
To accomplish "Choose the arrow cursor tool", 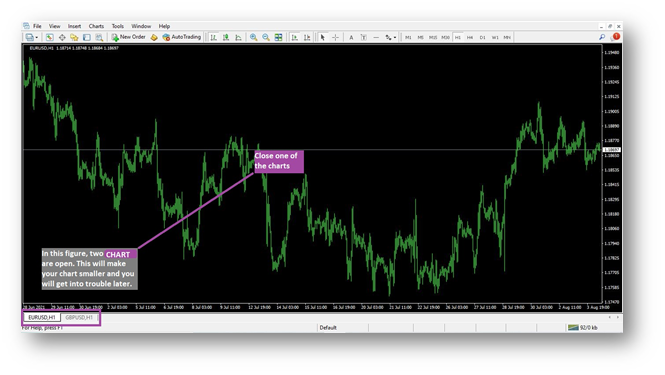I will coord(323,37).
